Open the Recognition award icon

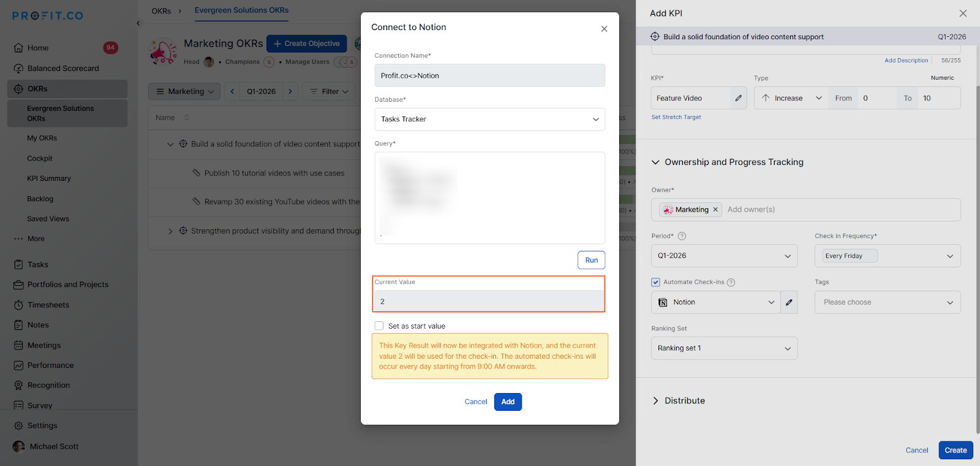pyautogui.click(x=18, y=386)
